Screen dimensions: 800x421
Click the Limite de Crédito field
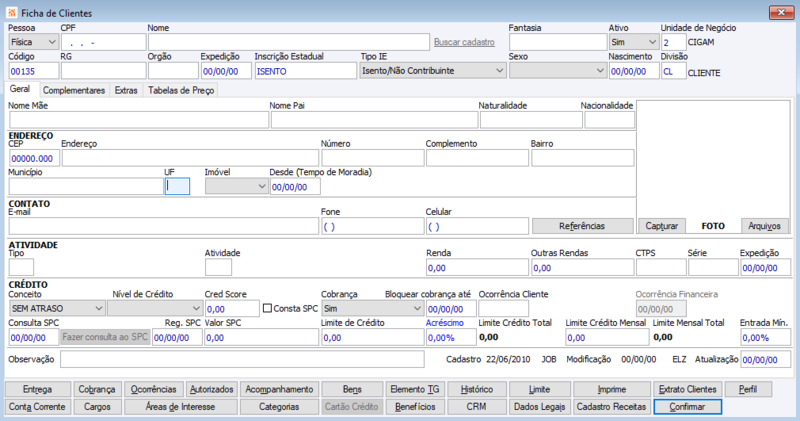[372, 337]
